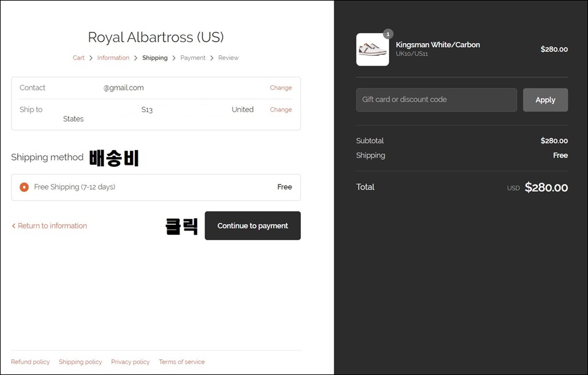Open the Shipping policy footer link

[x=80, y=362]
